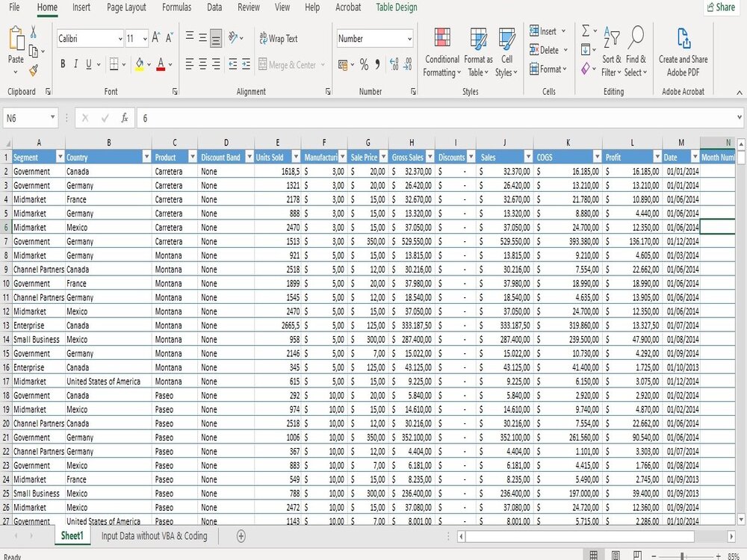Apply Comma Style format
Screen dimensions: 747x560
(378, 64)
